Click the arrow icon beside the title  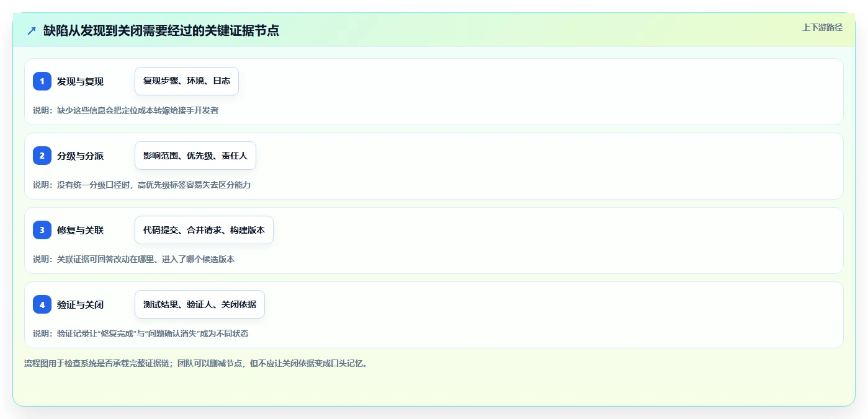[32, 30]
